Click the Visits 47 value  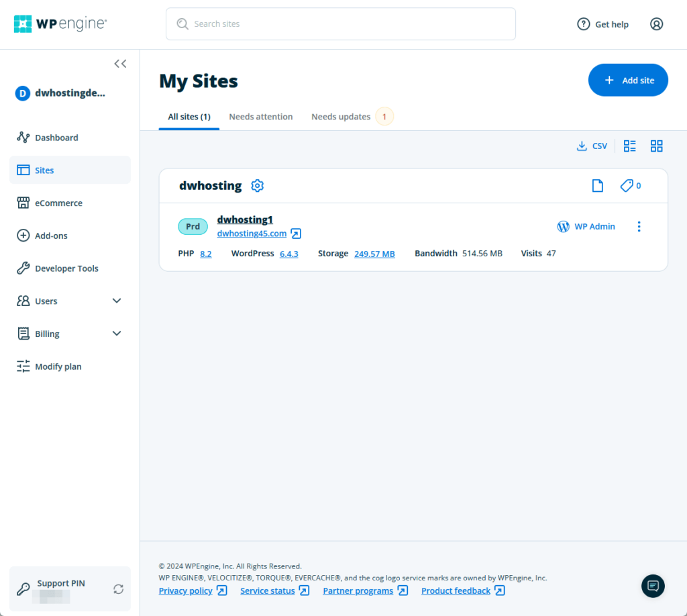[x=551, y=253]
